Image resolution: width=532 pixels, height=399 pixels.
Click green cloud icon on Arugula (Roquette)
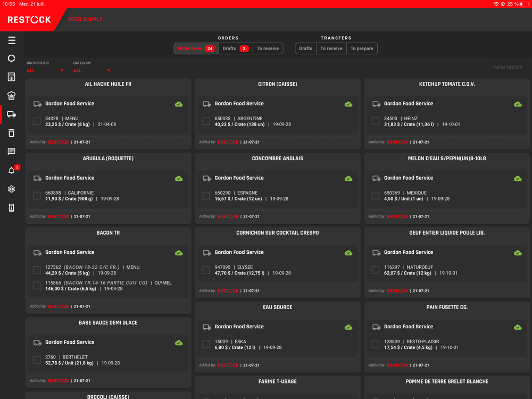tap(179, 178)
